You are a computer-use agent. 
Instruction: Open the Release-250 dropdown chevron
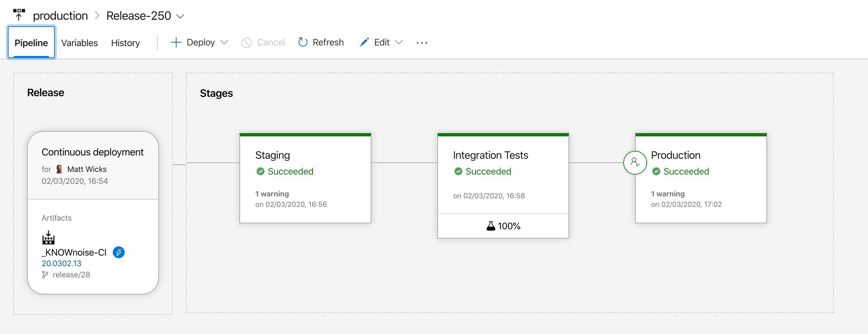(x=181, y=16)
